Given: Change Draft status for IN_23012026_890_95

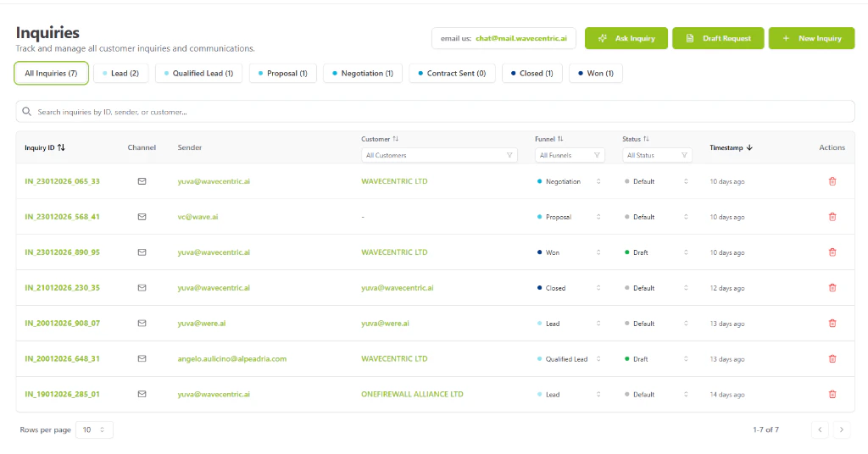Looking at the screenshot, I should coord(657,252).
